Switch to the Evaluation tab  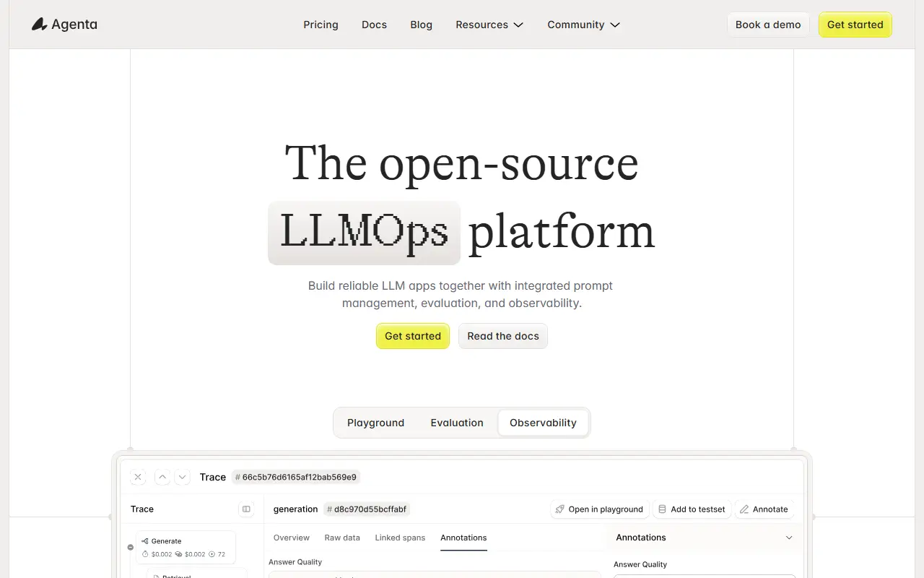(x=457, y=423)
